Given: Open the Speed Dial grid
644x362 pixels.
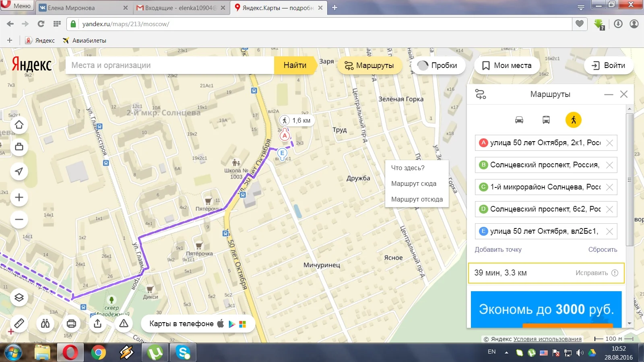Looking at the screenshot, I should 57,24.
